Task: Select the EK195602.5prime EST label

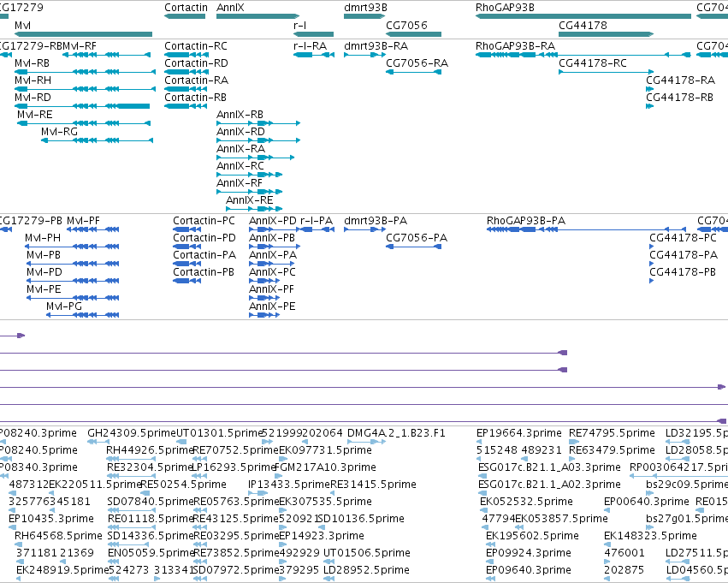Action: (x=532, y=535)
